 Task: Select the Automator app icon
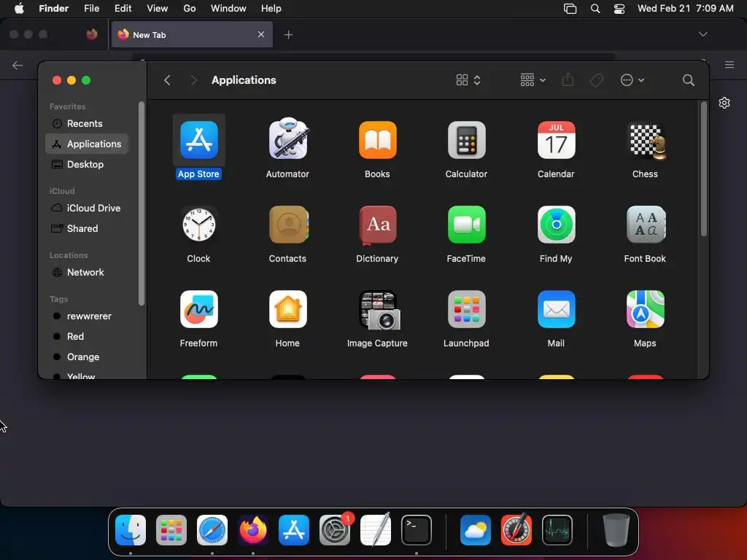tap(287, 139)
